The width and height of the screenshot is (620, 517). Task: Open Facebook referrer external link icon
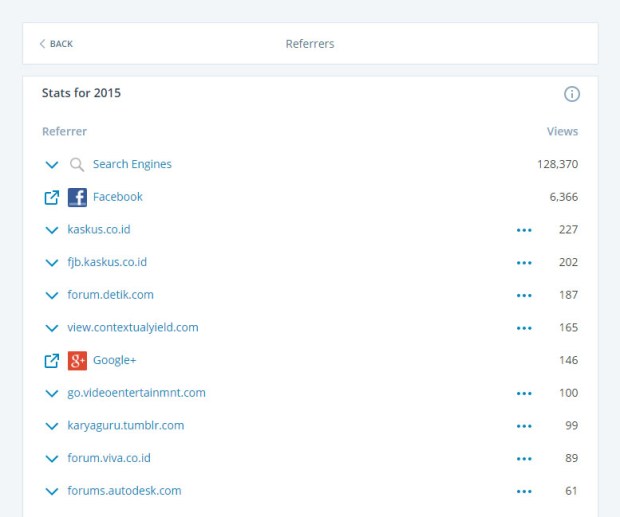tap(52, 197)
